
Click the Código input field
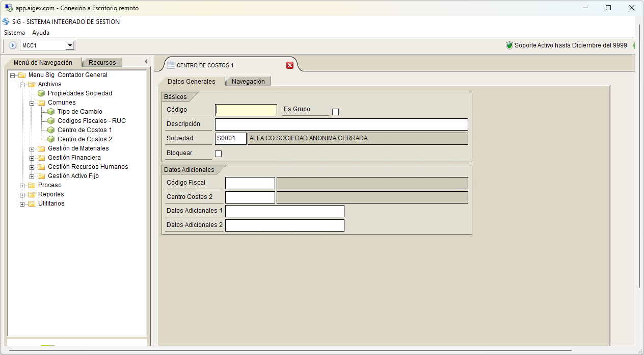tap(246, 110)
